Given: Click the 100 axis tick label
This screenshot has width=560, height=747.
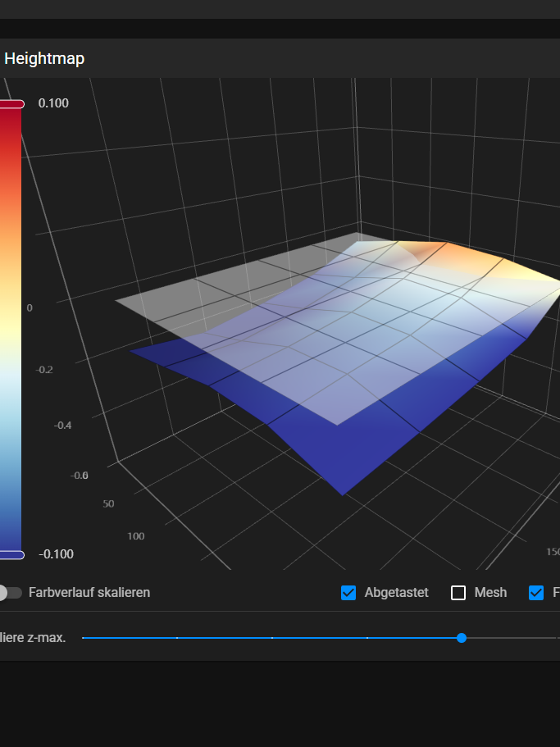Looking at the screenshot, I should [x=136, y=536].
